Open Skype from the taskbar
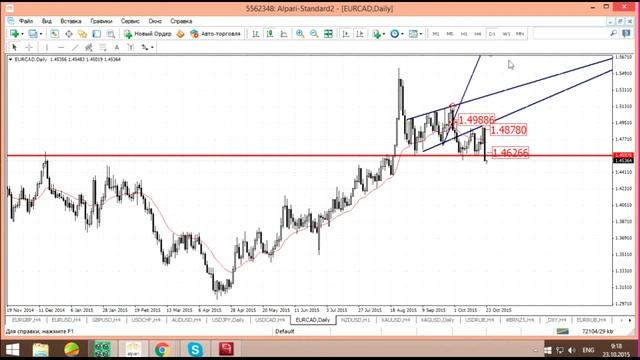Image resolution: width=640 pixels, height=360 pixels. 195,350
